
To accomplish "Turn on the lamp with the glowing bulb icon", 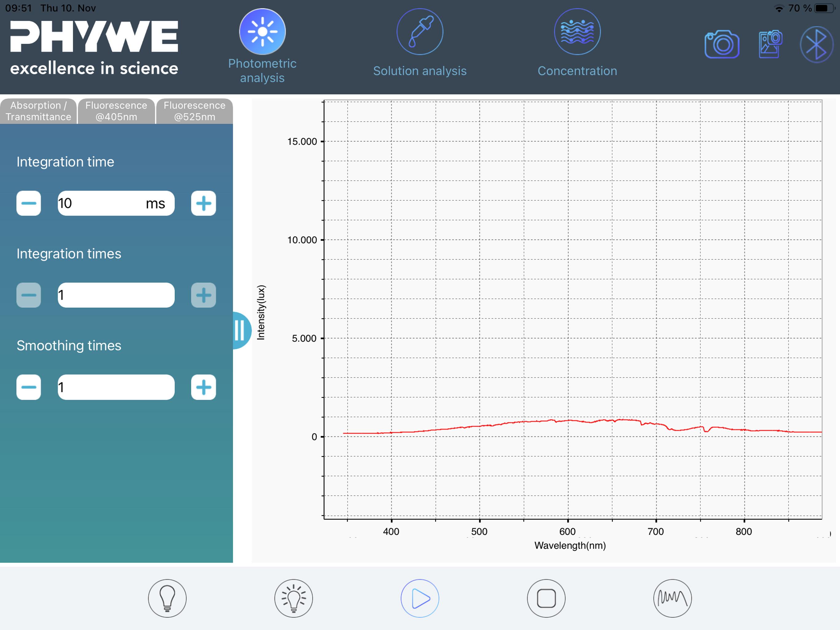I will point(294,598).
